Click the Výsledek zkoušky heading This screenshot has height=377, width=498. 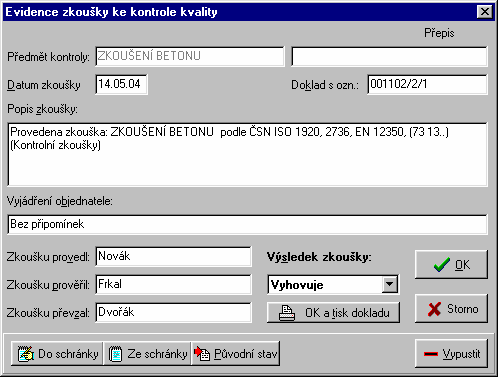(319, 257)
